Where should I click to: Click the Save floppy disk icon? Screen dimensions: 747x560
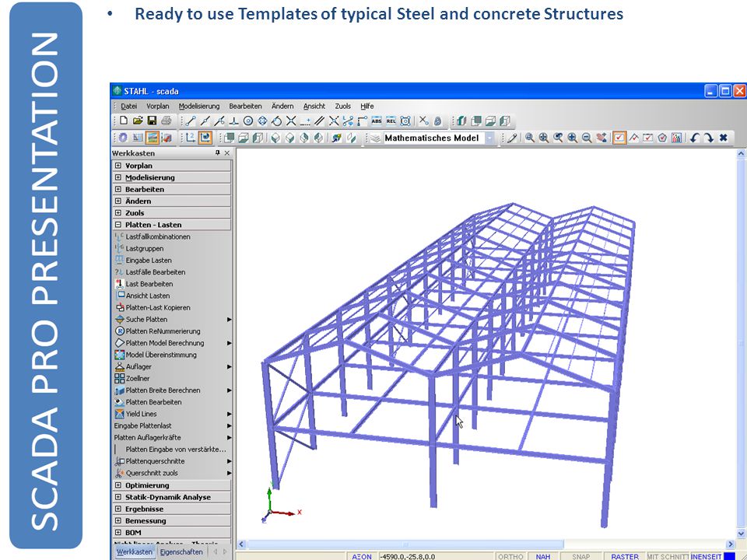[x=152, y=121]
